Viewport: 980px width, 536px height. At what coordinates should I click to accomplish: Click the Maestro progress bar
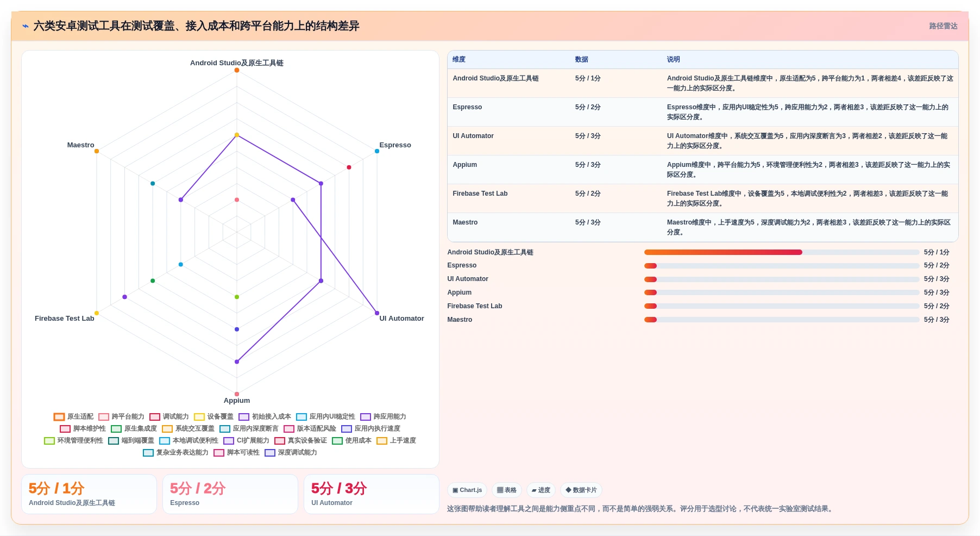click(x=782, y=320)
